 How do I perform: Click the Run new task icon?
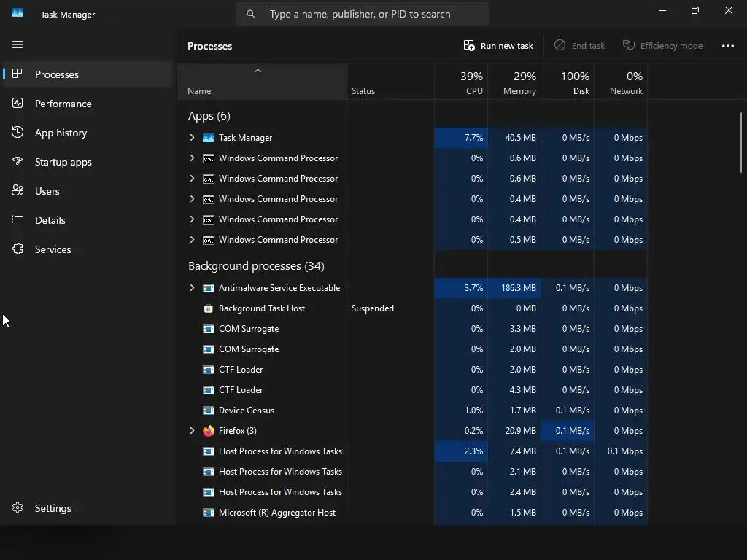[x=469, y=45]
